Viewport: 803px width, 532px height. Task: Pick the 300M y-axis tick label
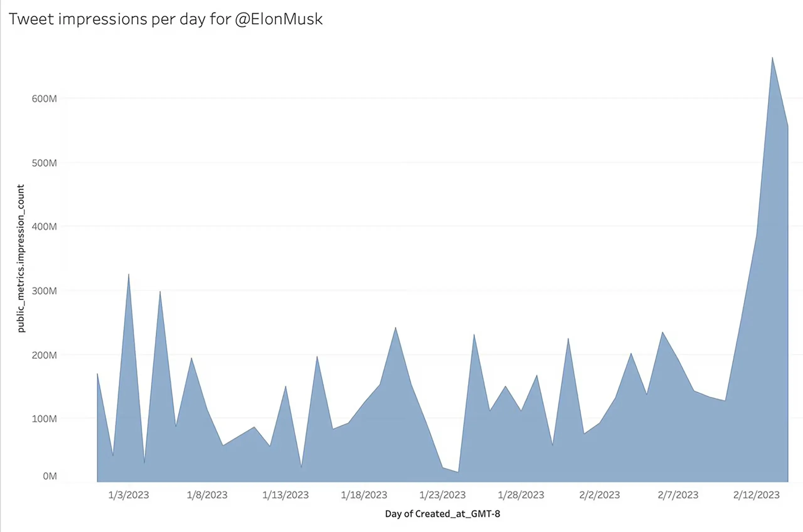(44, 291)
